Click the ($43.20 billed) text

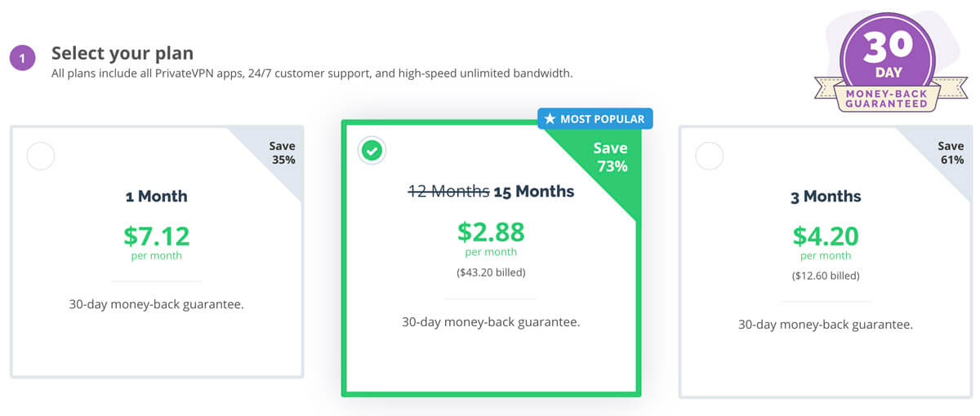(491, 272)
